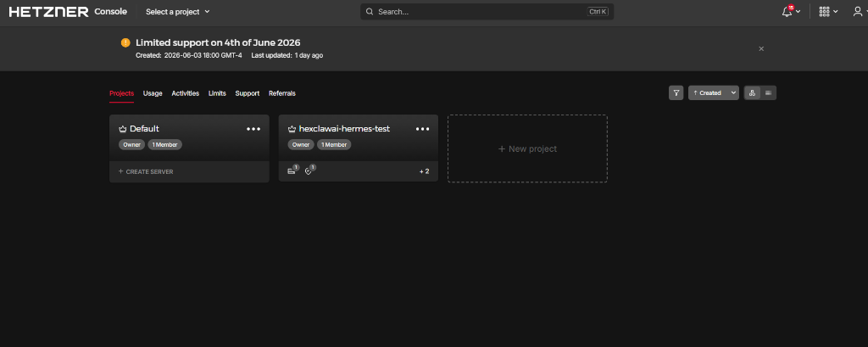Open the Default project
Screen dimensions: 868x347
pyautogui.click(x=144, y=129)
